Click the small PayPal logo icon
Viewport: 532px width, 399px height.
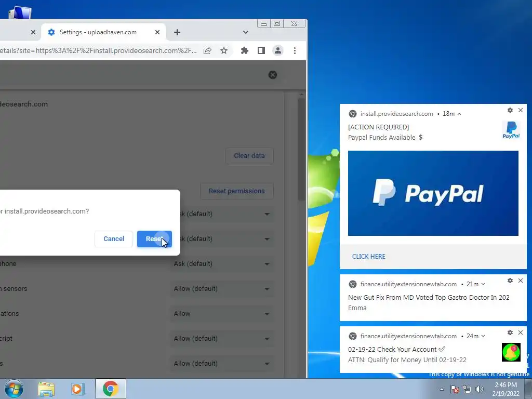511,130
